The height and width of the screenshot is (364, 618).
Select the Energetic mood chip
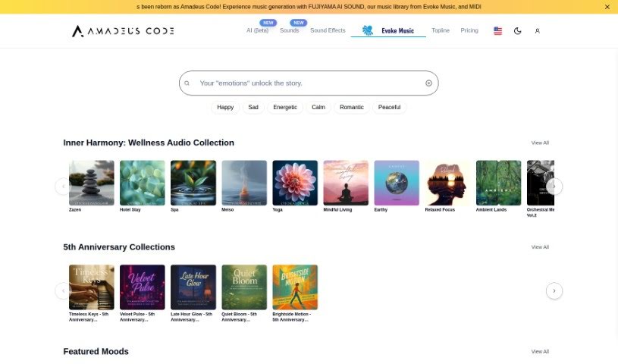point(285,107)
